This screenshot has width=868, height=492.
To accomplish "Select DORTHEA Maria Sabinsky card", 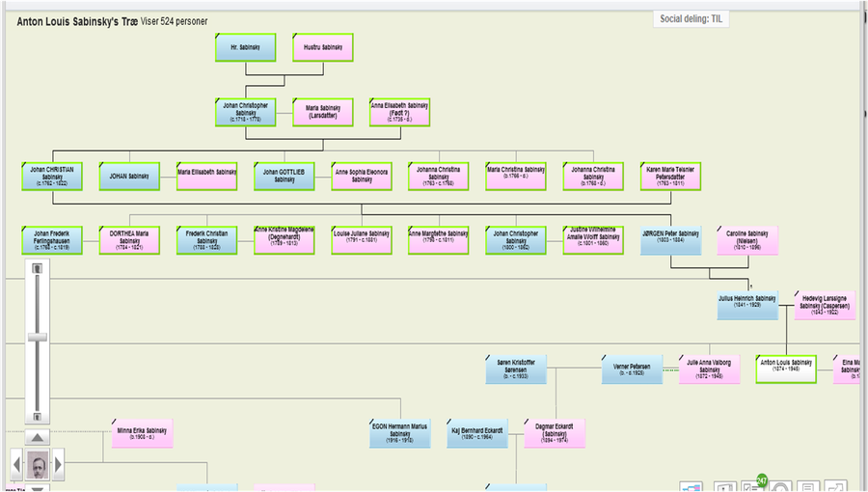I will (x=129, y=240).
